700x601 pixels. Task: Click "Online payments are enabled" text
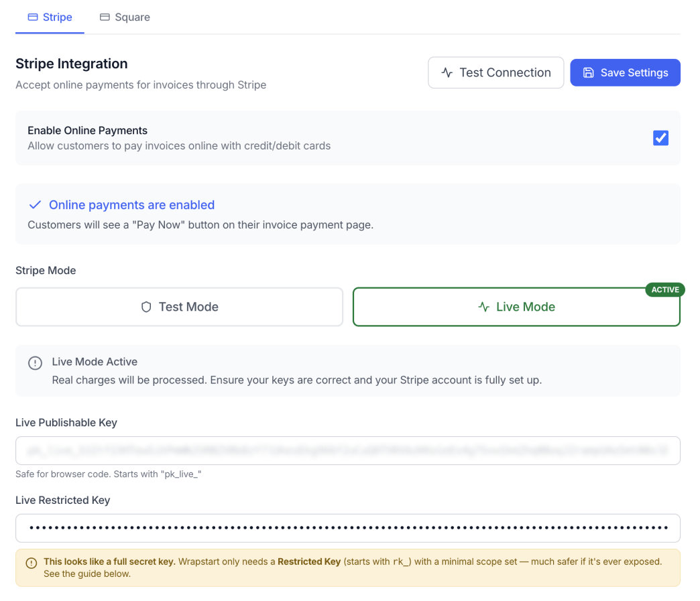tap(131, 205)
